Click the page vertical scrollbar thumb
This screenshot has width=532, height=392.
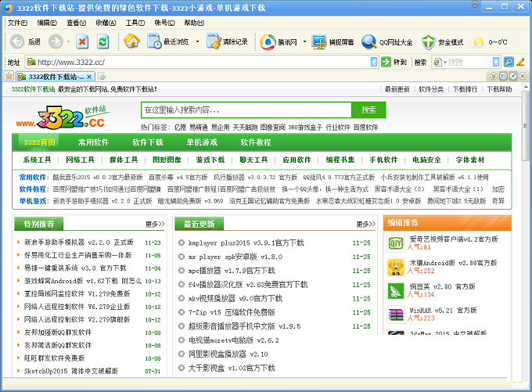point(525,125)
